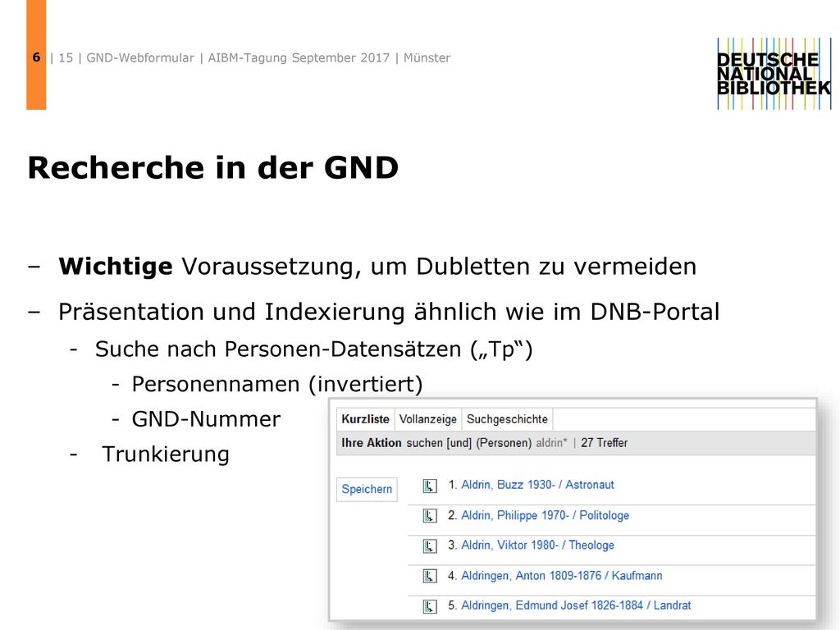The height and width of the screenshot is (630, 840).
Task: Click the line Suche nach Personen-Datensätzen
Action: click(x=314, y=349)
